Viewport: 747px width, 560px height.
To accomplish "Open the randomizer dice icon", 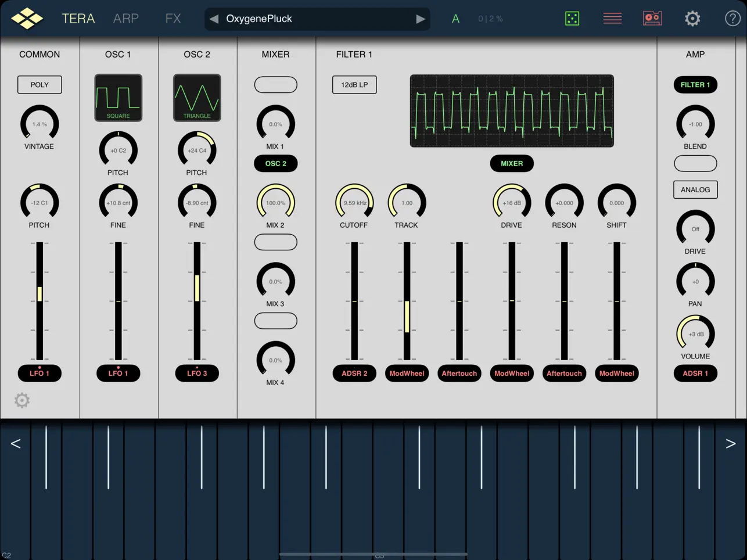I will click(572, 19).
